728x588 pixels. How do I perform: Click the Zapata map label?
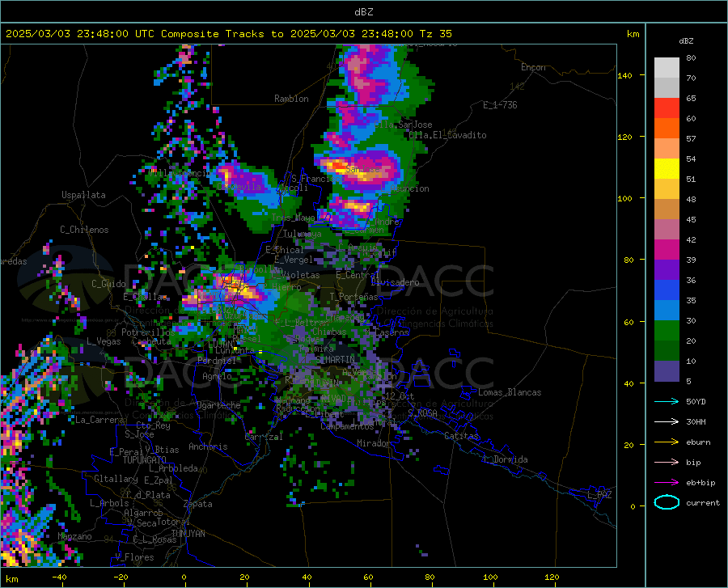point(198,504)
